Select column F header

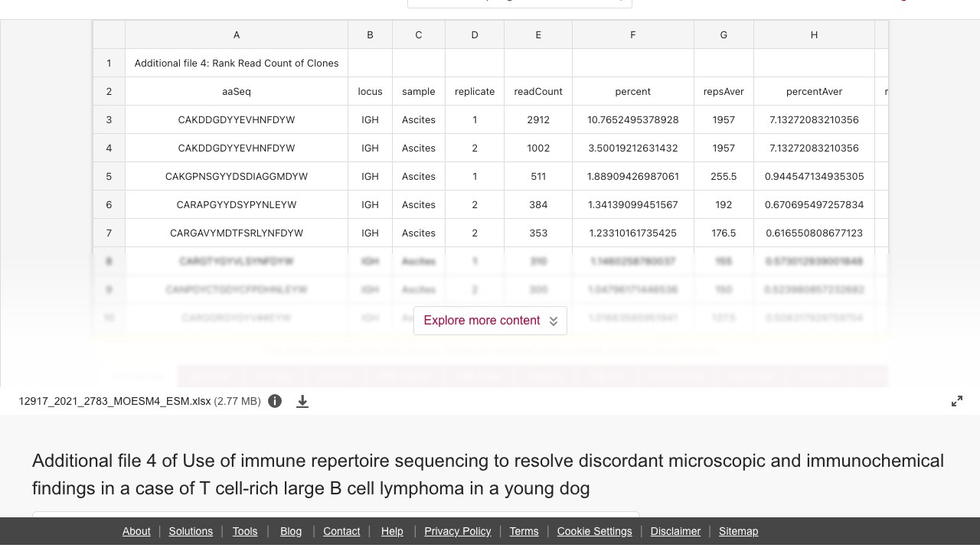click(633, 34)
